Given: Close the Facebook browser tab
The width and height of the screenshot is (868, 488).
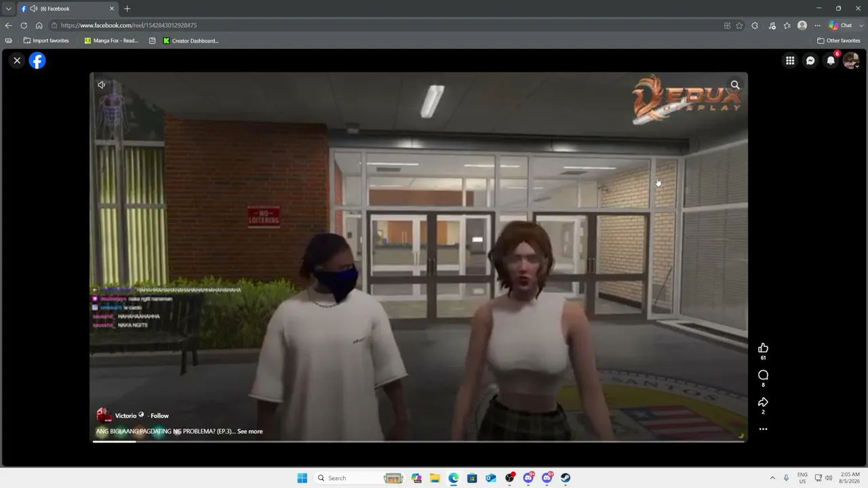Looking at the screenshot, I should [112, 9].
